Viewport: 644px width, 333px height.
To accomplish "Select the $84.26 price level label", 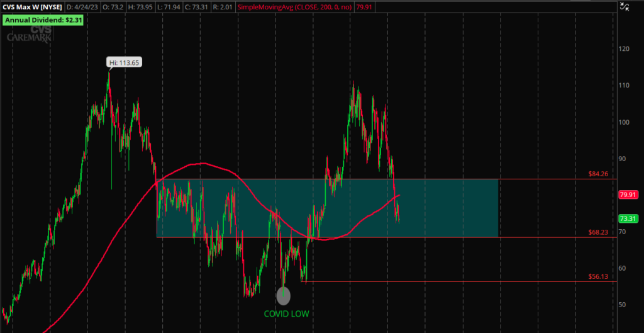I will (597, 173).
